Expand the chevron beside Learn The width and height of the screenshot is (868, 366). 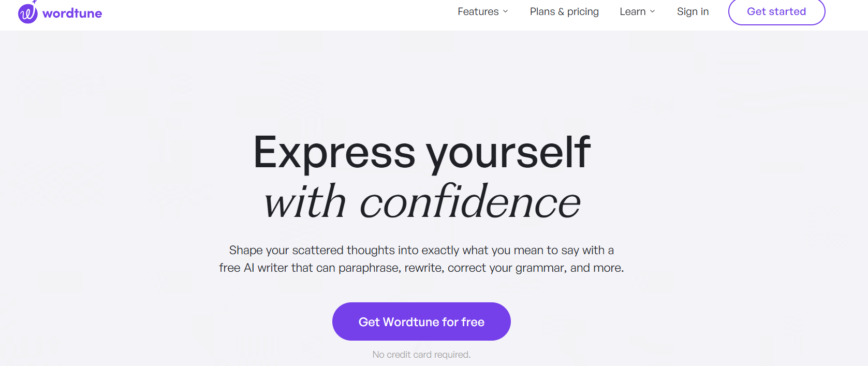tap(653, 11)
